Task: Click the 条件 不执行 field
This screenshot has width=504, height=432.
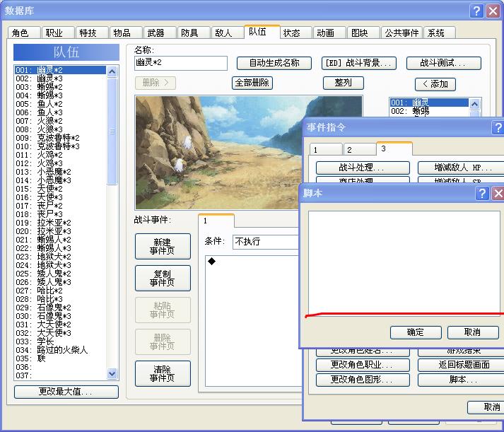Action: tap(266, 242)
